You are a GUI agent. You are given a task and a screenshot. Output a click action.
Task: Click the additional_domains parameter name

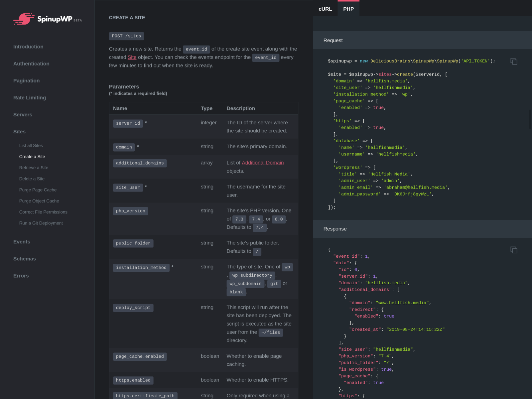click(140, 163)
